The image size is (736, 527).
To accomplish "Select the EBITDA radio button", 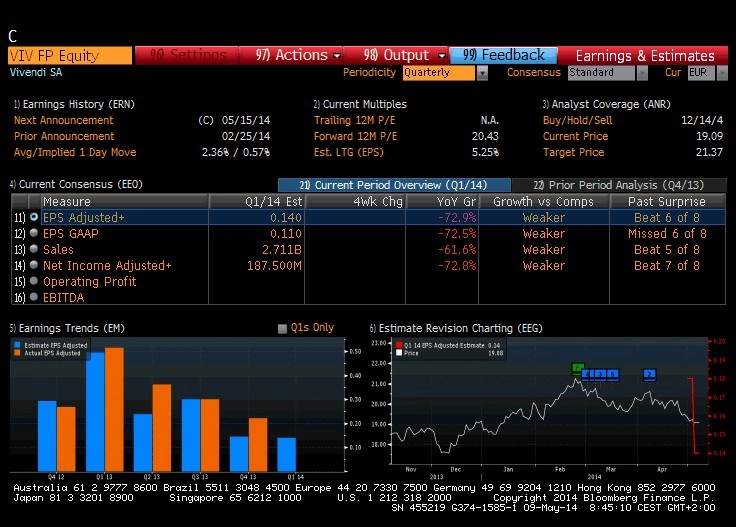I will pos(34,297).
